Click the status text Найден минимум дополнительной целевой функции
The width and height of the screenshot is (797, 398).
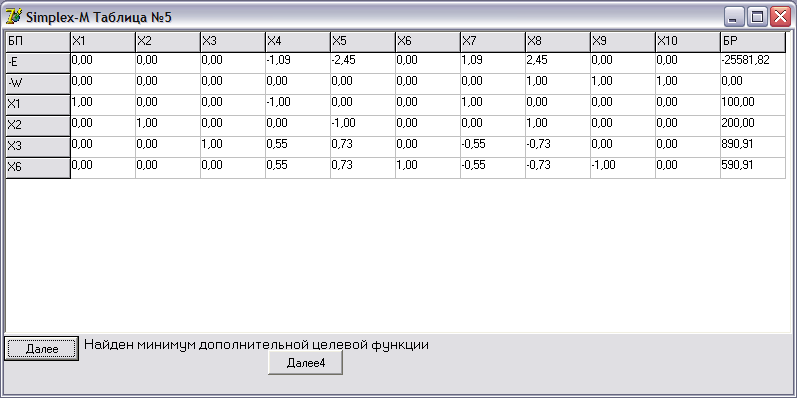[256, 345]
